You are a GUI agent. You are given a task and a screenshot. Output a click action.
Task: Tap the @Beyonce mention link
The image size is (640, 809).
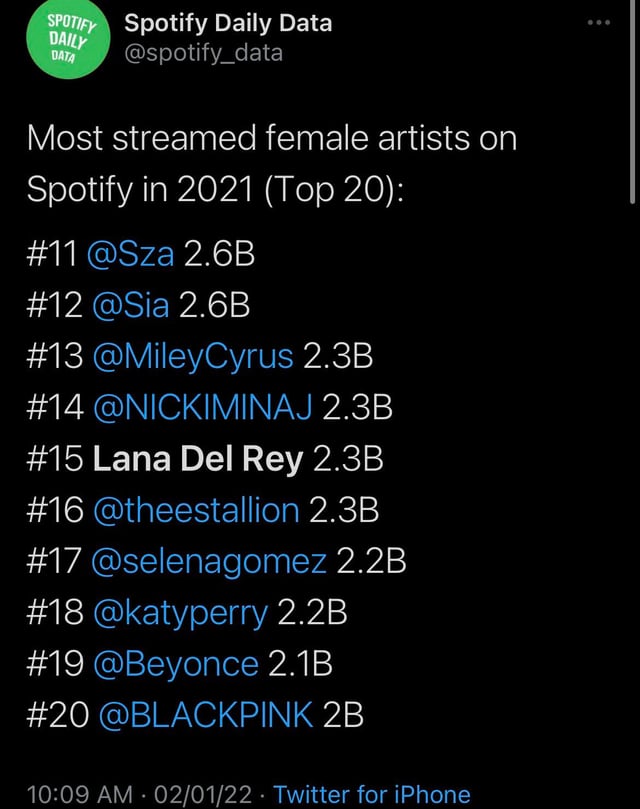click(176, 664)
